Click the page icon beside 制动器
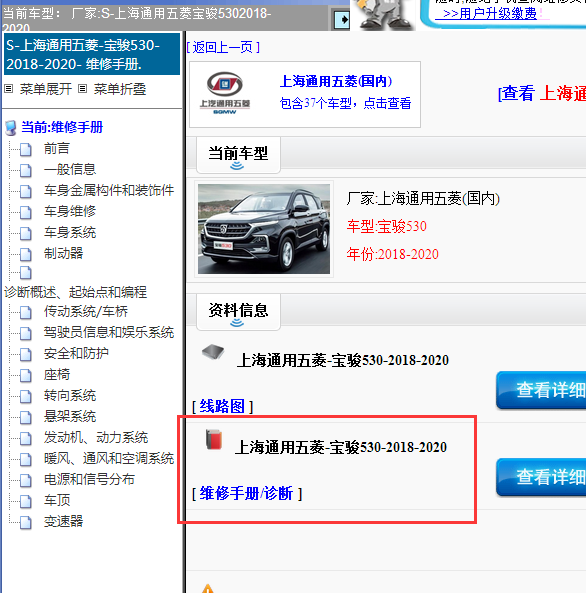 (x=26, y=254)
